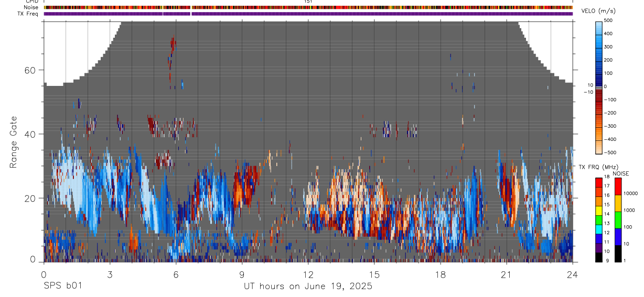
Task: Click the '21' hour tick on the x-axis
Action: pos(507,274)
